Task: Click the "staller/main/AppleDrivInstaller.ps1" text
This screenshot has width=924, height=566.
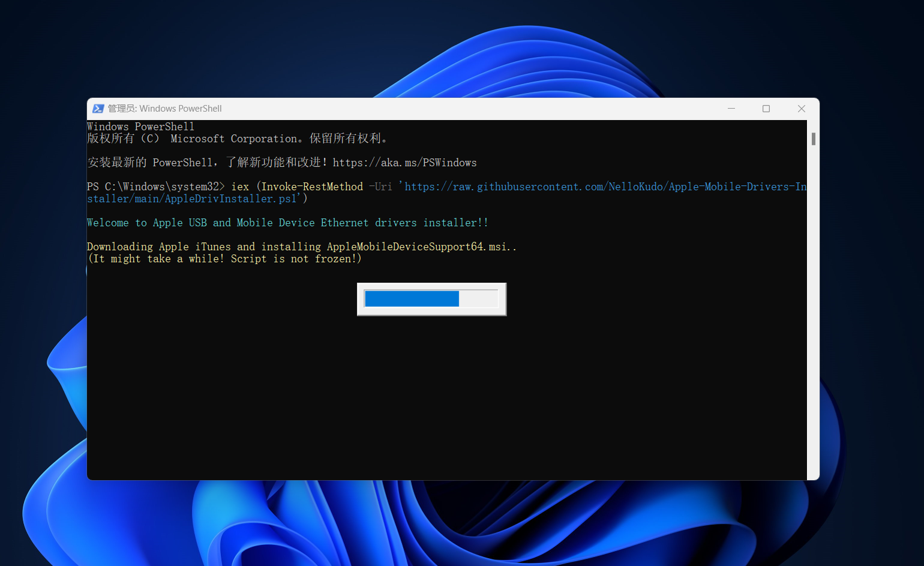Action: point(192,199)
